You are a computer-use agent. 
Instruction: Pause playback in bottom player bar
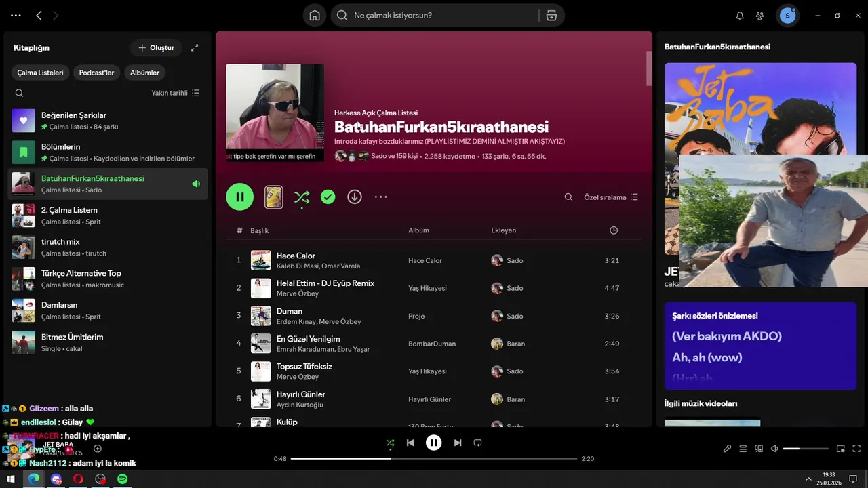(434, 443)
